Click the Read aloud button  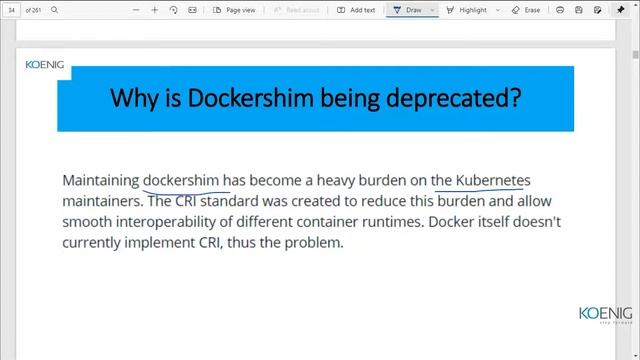297,10
